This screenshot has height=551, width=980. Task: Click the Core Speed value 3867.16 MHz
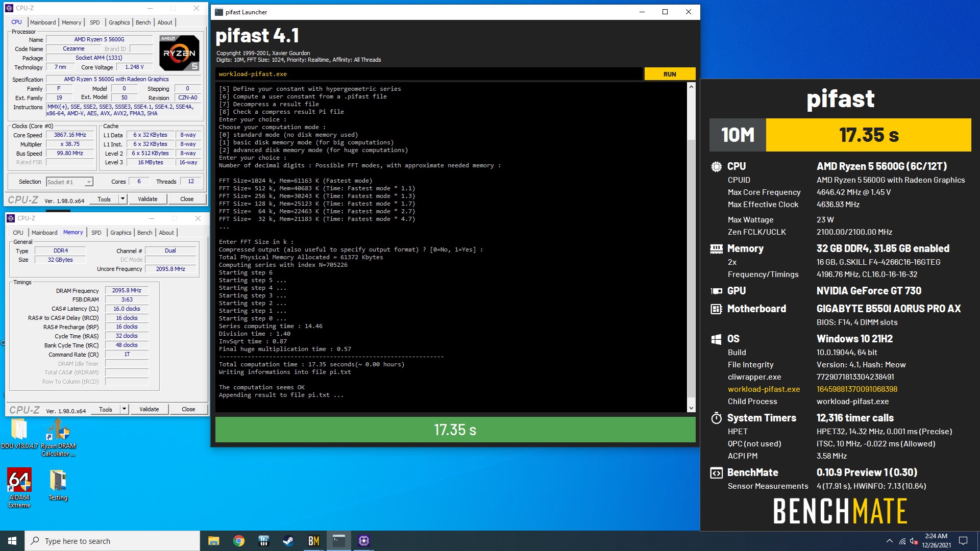pos(70,135)
